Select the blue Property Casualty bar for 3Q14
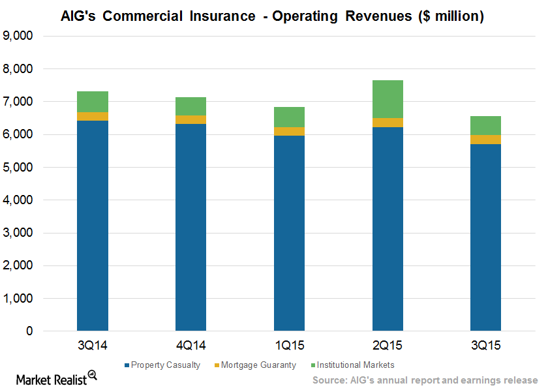548x392 pixels. tap(93, 226)
